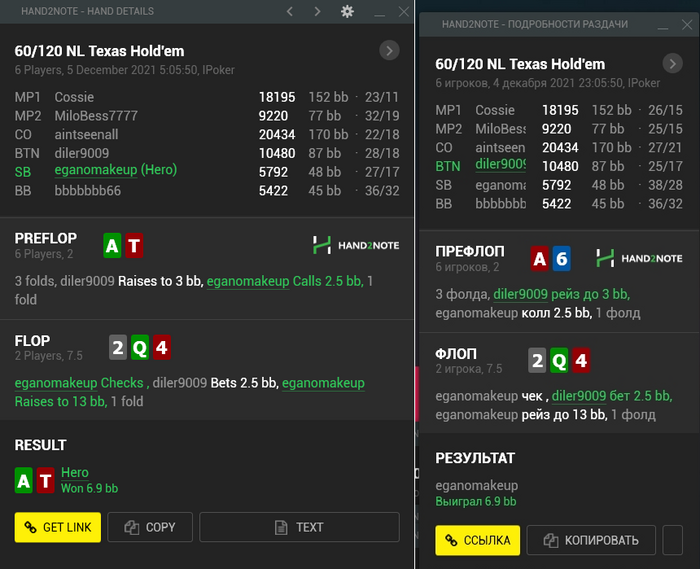This screenshot has width=700, height=569.
Task: Select T card in English preflop
Action: click(134, 245)
